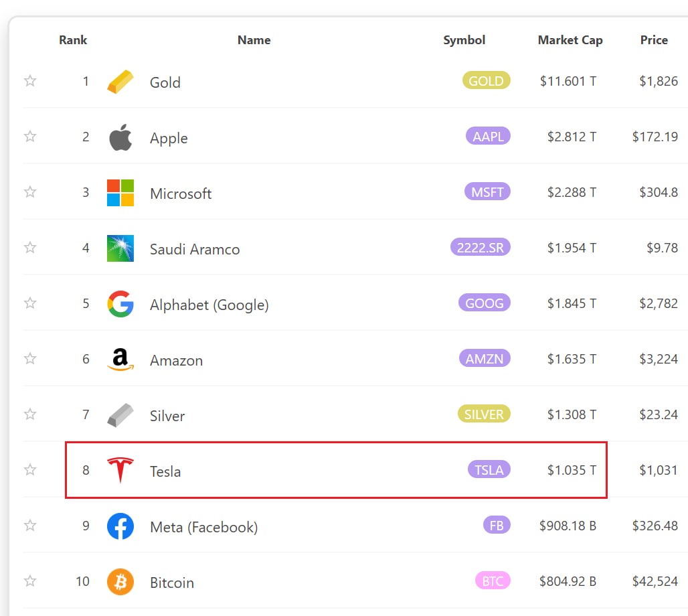The height and width of the screenshot is (616, 688).
Task: Mark Tesla as favorite with star
Action: (30, 470)
